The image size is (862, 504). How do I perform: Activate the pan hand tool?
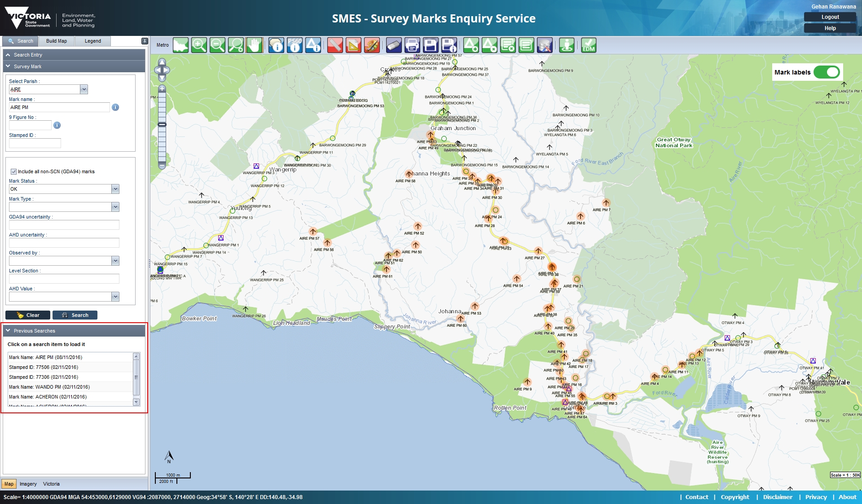click(x=254, y=45)
